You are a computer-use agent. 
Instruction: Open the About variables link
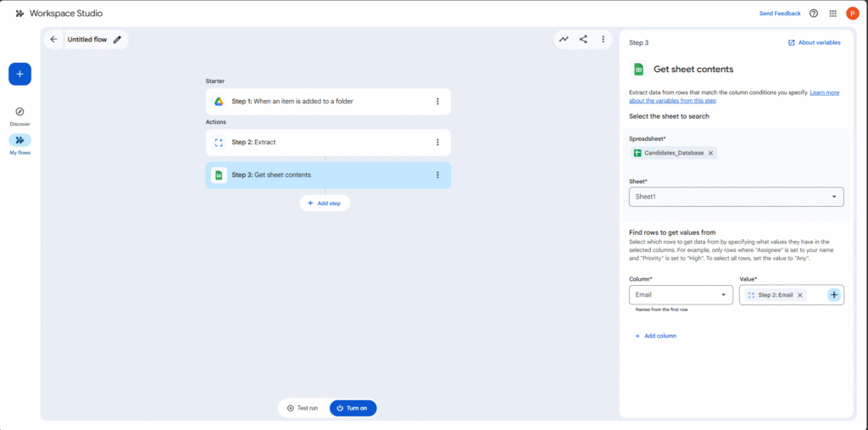tap(814, 42)
